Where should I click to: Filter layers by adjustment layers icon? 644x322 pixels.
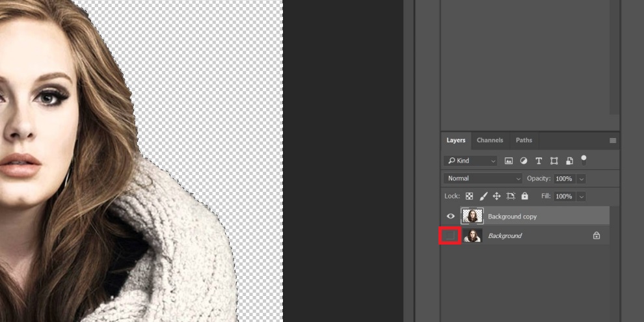click(x=524, y=161)
